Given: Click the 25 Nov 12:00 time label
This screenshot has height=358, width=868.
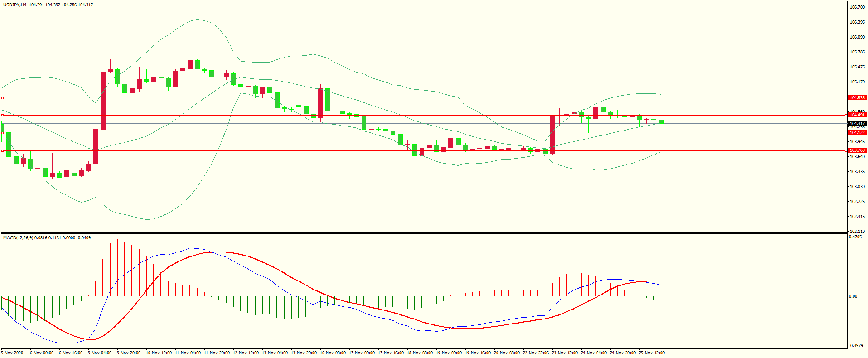Looking at the screenshot, I should click(x=651, y=353).
